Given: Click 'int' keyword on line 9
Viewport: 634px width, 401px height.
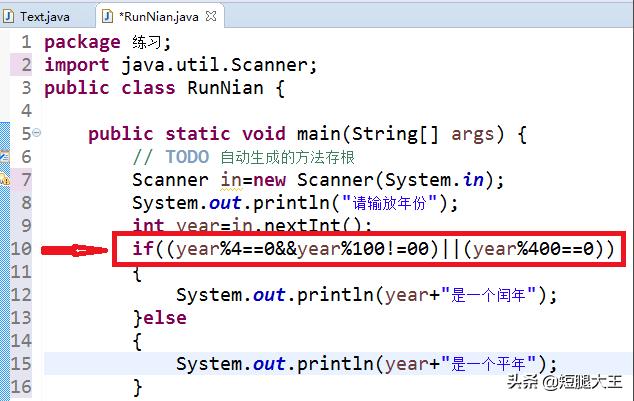Looking at the screenshot, I should pos(148,225).
